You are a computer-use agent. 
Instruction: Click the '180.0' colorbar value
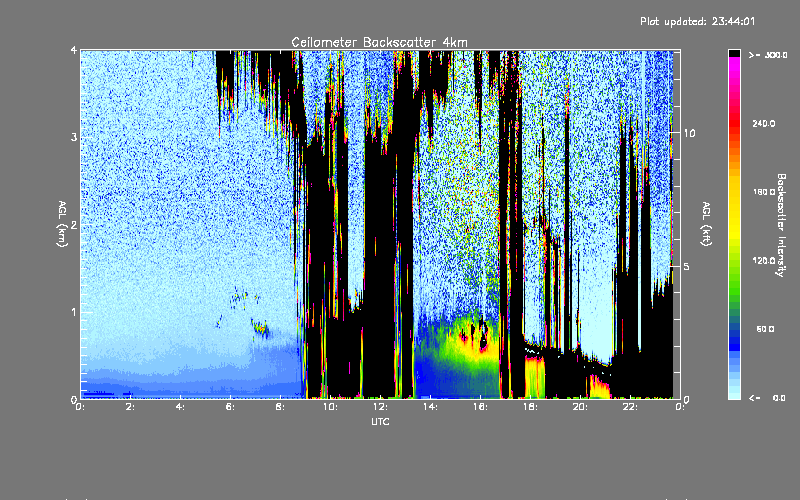point(764,192)
